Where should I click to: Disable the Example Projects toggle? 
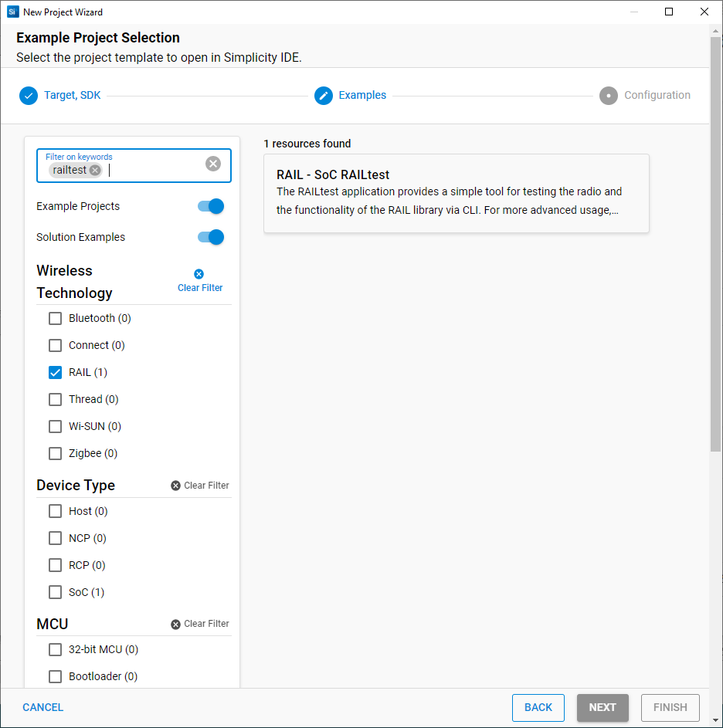point(211,206)
